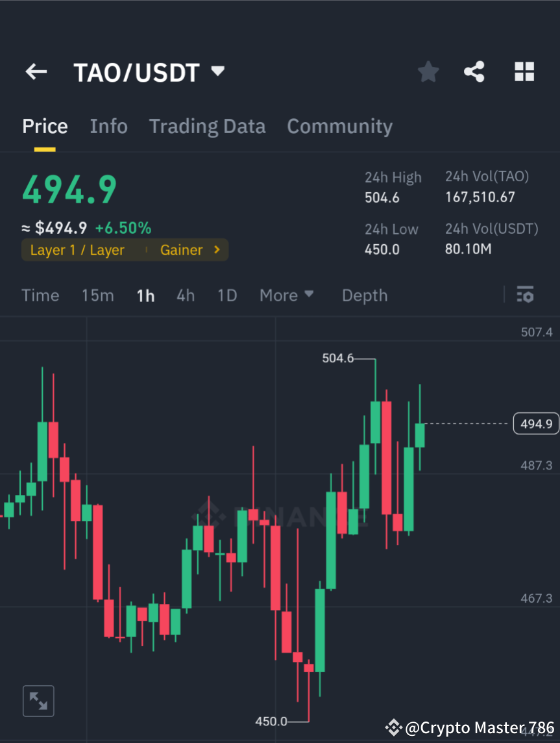The image size is (560, 743).
Task: Add TAO/USDT to favorites via star icon
Action: (x=428, y=71)
